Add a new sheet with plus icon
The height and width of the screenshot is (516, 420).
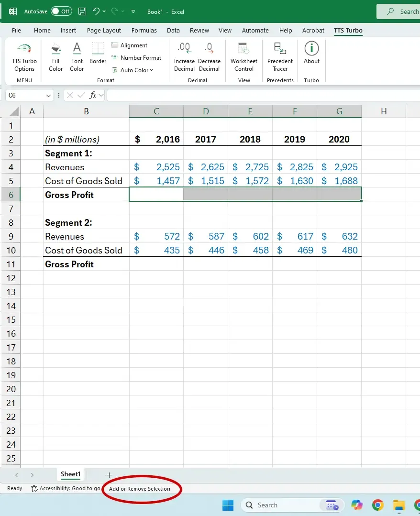[109, 475]
